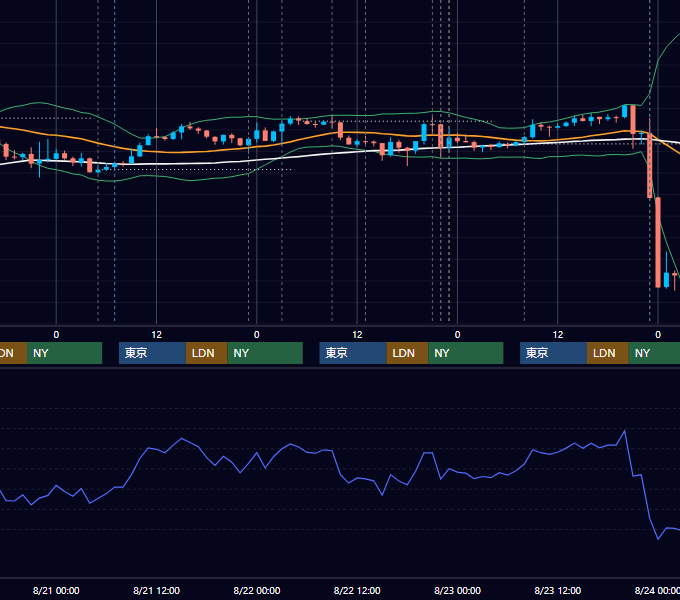
Task: Select the NY session block ending near 8/22 00:00
Action: pos(265,353)
